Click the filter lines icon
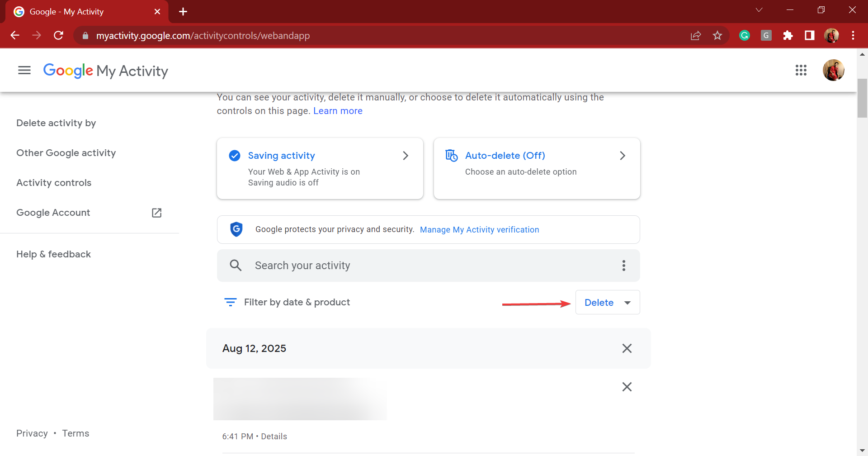 pyautogui.click(x=231, y=302)
